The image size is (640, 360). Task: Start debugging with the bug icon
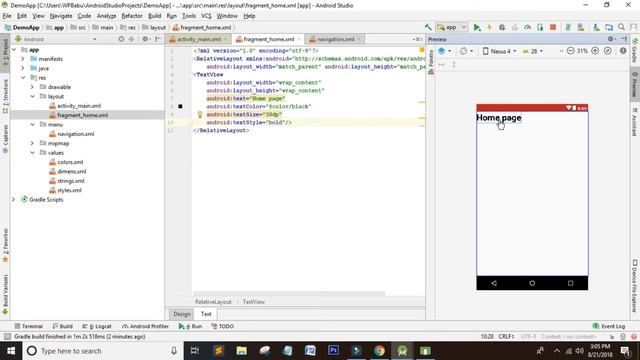pos(502,27)
